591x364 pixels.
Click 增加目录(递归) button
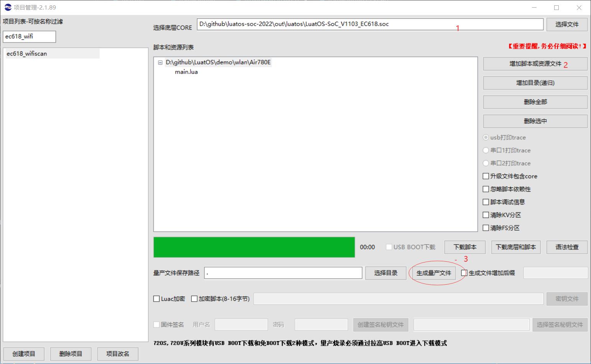pyautogui.click(x=535, y=83)
